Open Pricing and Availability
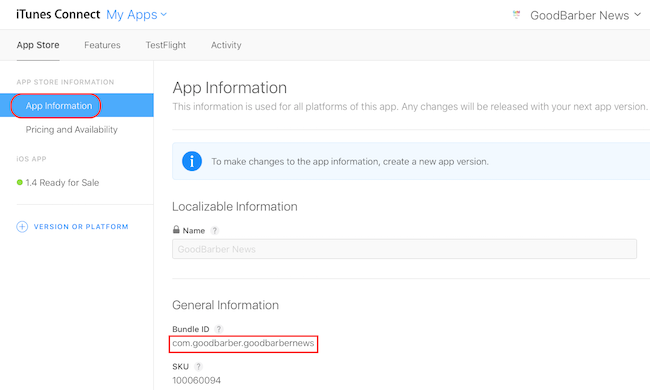This screenshot has height=390, width=650. [72, 130]
